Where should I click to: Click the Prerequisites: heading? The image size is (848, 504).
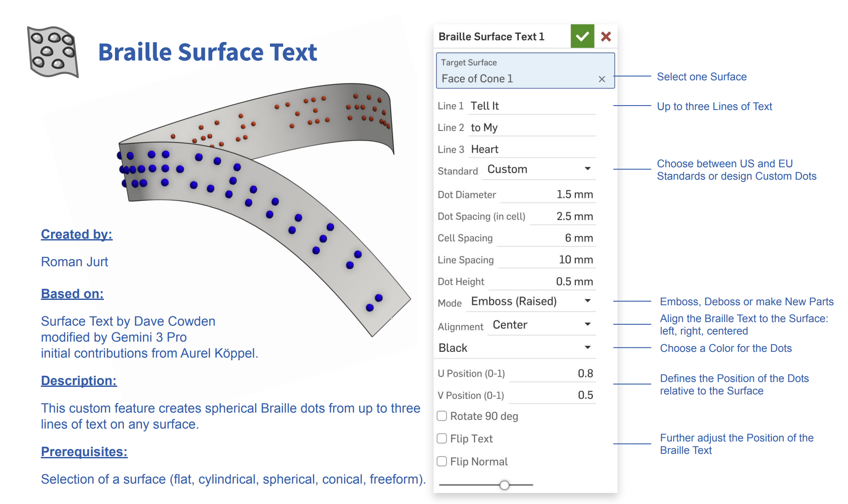84,452
